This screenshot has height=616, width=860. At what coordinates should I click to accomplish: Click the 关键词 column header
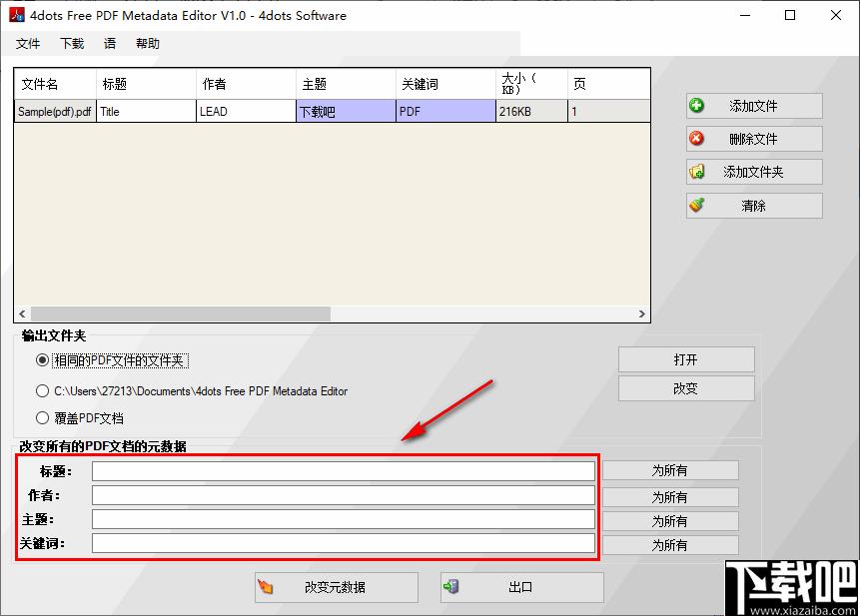[x=445, y=84]
